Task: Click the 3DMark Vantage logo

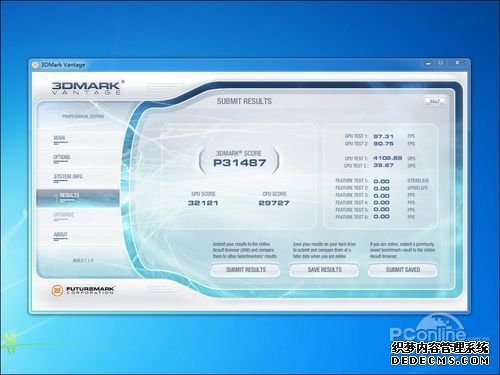Action: tap(88, 88)
